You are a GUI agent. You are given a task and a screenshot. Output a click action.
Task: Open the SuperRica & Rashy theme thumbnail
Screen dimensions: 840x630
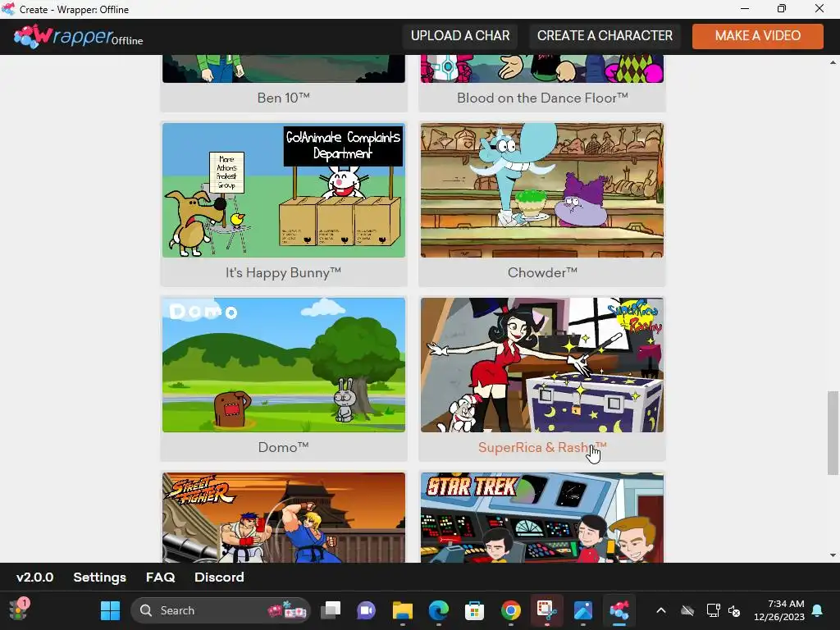click(x=542, y=365)
